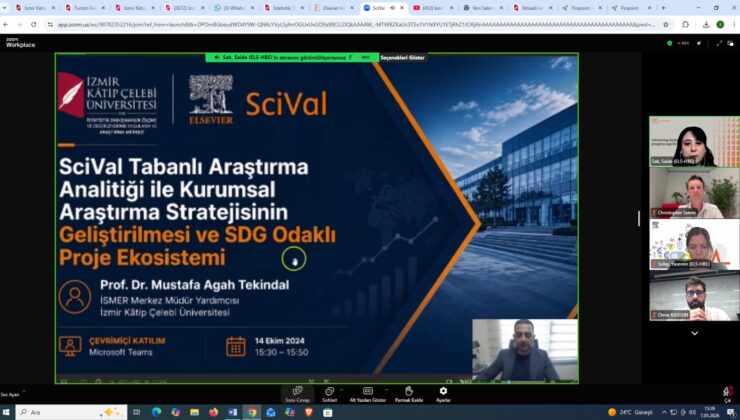This screenshot has width=740, height=420.
Task: Switch to the Yeni Sekme tab
Action: click(x=483, y=8)
